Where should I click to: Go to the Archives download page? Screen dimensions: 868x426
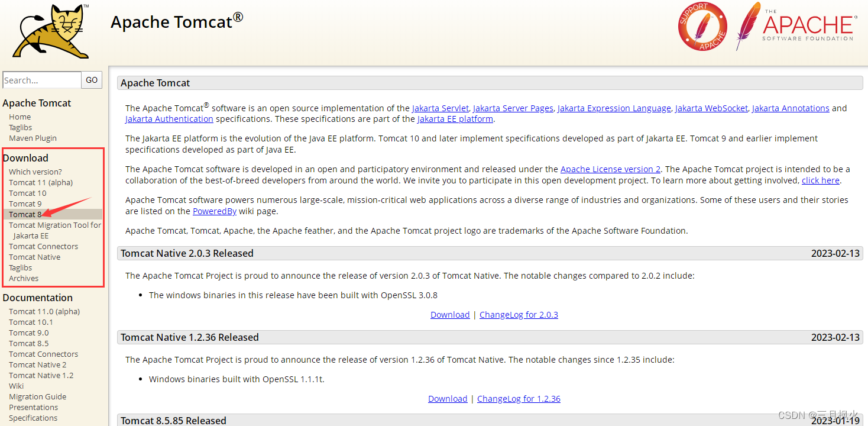pyautogui.click(x=24, y=279)
